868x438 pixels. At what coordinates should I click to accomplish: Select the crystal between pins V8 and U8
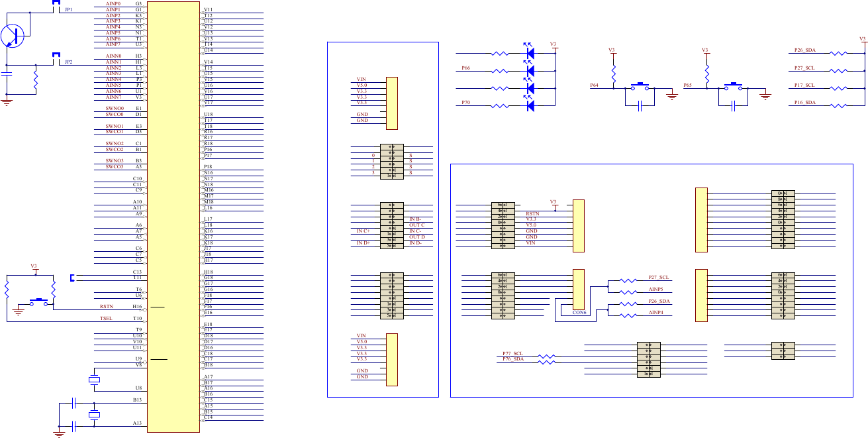coord(94,380)
